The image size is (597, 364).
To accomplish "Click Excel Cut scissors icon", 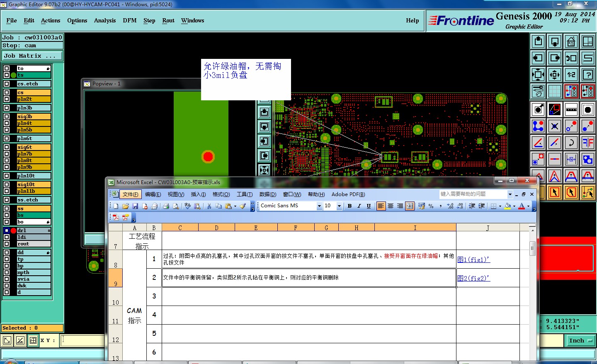I will [x=209, y=206].
